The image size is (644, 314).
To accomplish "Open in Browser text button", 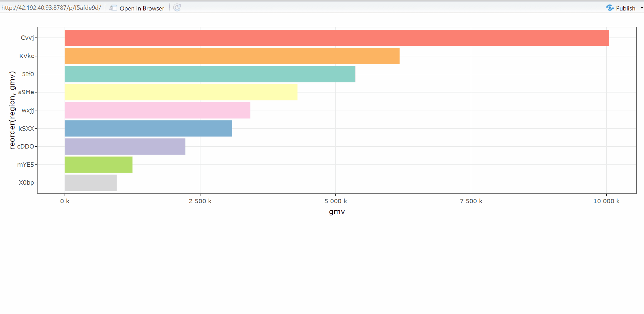I will click(142, 8).
